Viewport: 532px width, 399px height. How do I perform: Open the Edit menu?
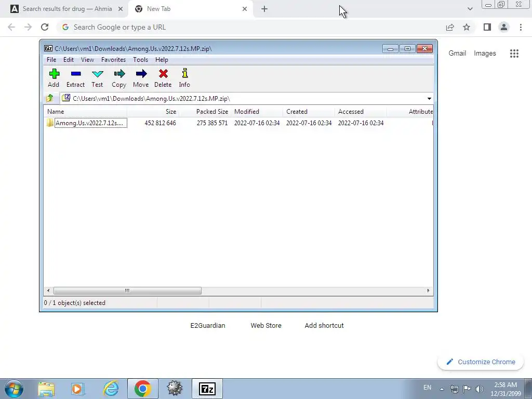tap(69, 60)
